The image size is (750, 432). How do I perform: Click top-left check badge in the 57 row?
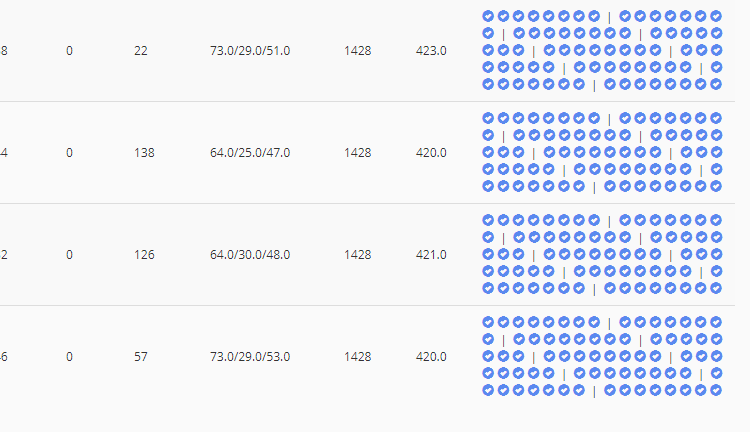click(488, 322)
